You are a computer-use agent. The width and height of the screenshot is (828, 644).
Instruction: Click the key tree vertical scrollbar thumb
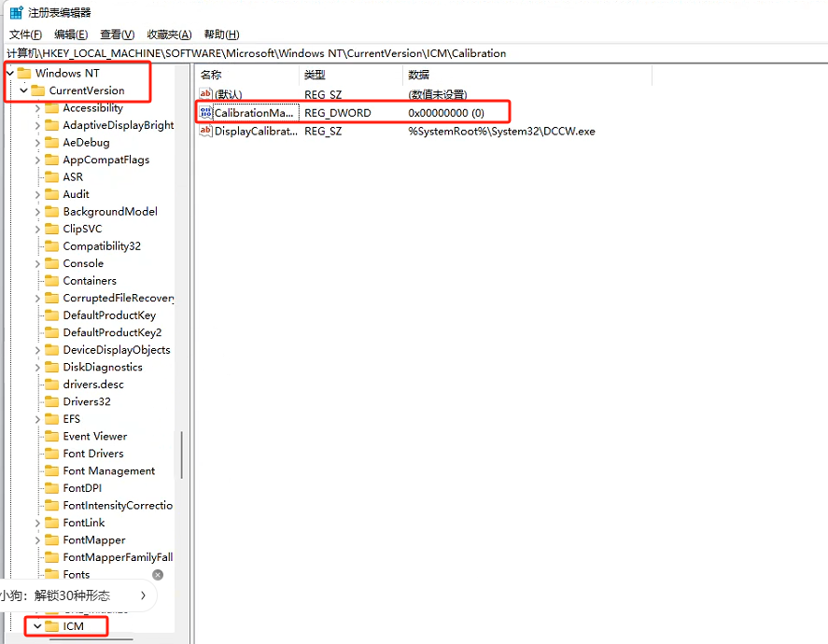(182, 455)
